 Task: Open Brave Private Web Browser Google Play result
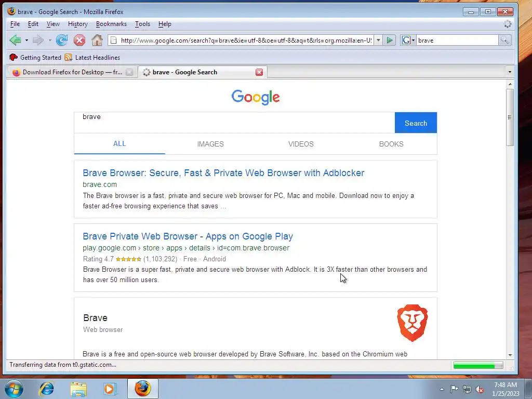point(188,236)
